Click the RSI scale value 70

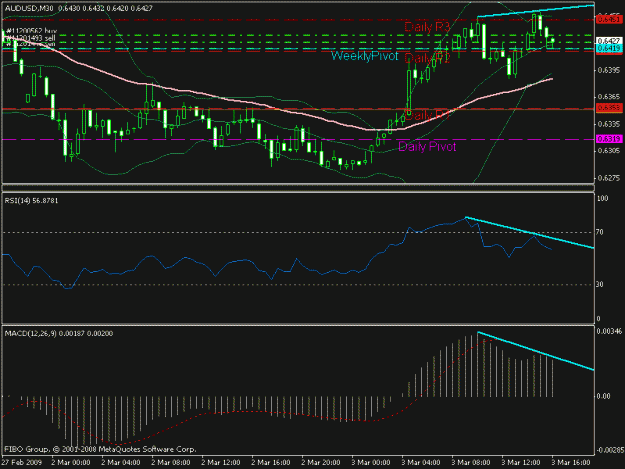(599, 232)
